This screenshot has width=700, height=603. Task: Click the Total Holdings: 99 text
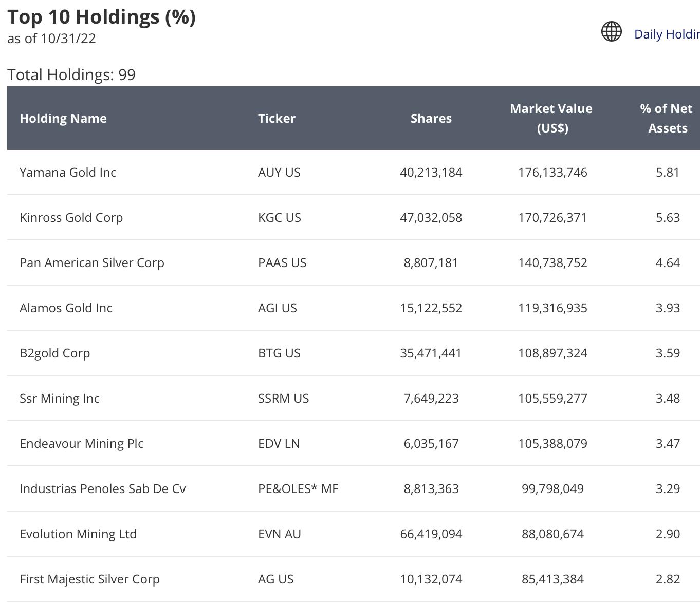click(71, 74)
